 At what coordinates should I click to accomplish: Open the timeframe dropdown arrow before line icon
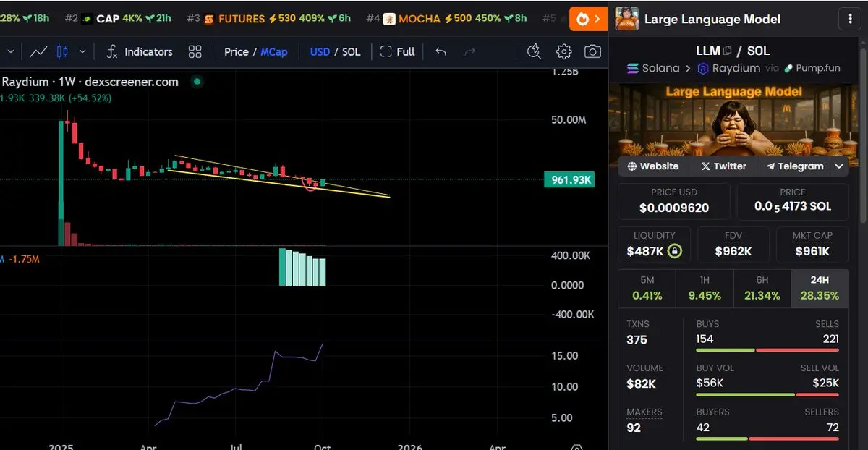coord(9,51)
